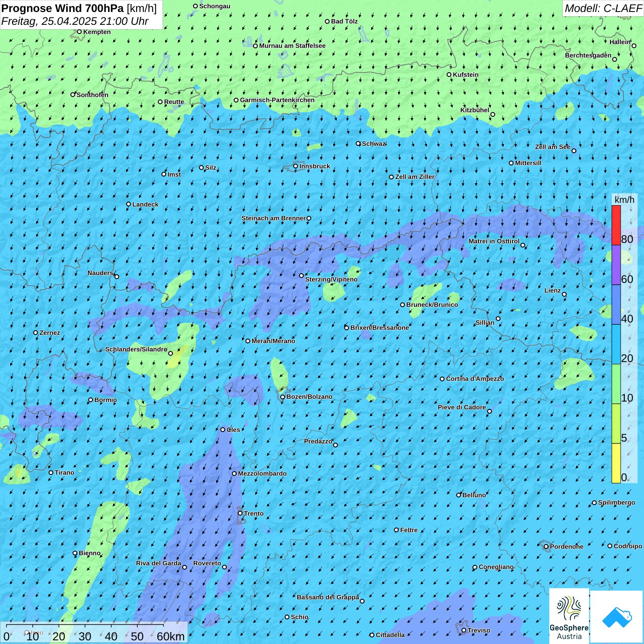Click the 'Sillian' label
This screenshot has width=644, height=644.
pyautogui.click(x=485, y=322)
